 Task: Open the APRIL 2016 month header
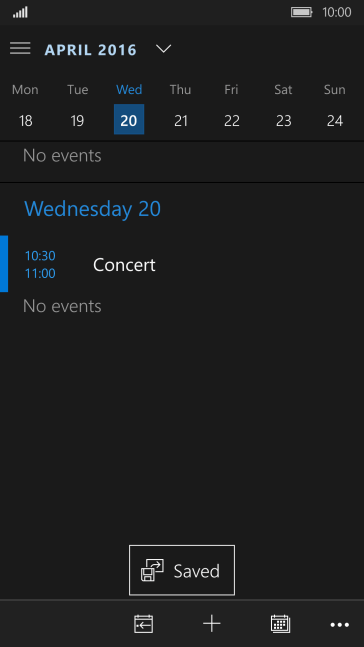(90, 50)
